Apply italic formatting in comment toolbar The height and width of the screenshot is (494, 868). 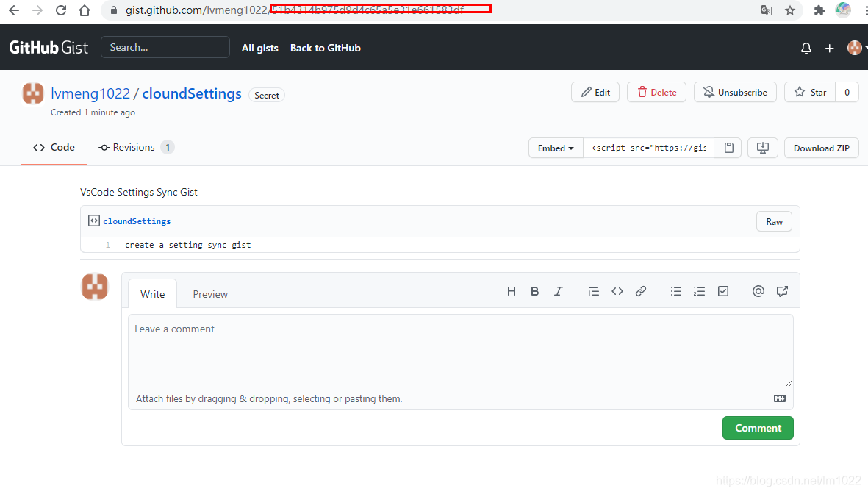558,291
